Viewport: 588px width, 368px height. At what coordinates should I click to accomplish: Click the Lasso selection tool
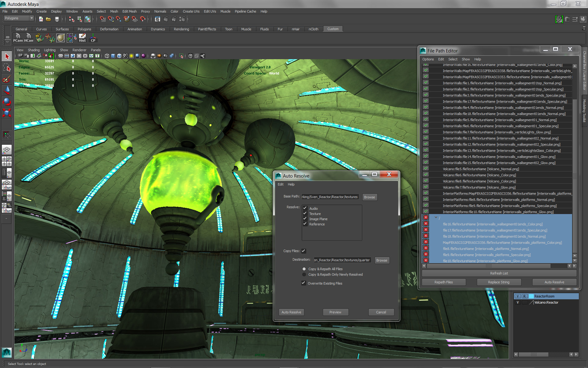tap(6, 68)
